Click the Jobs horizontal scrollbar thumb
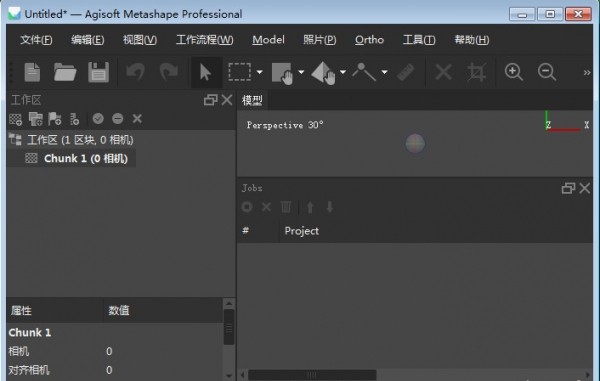 pyautogui.click(x=312, y=375)
